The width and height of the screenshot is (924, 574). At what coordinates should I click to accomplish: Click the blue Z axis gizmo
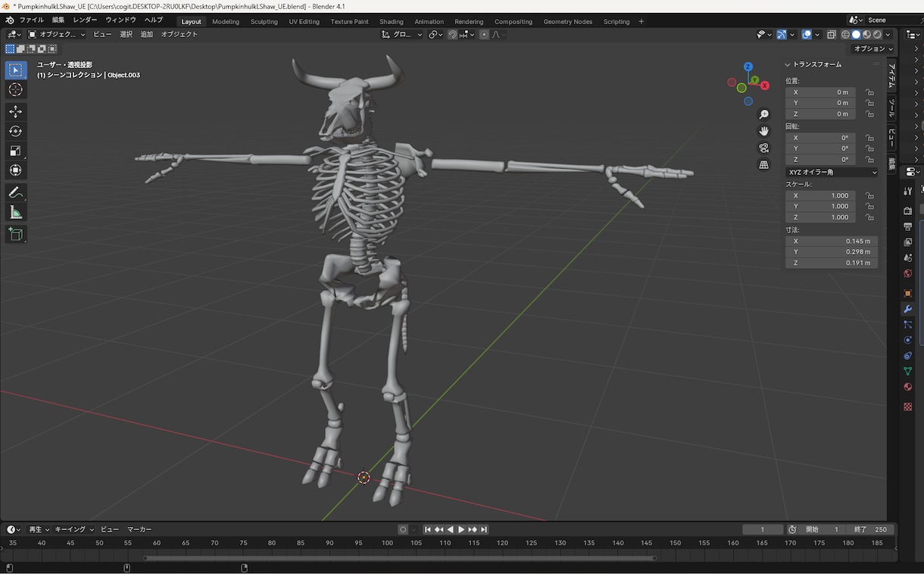pos(748,67)
